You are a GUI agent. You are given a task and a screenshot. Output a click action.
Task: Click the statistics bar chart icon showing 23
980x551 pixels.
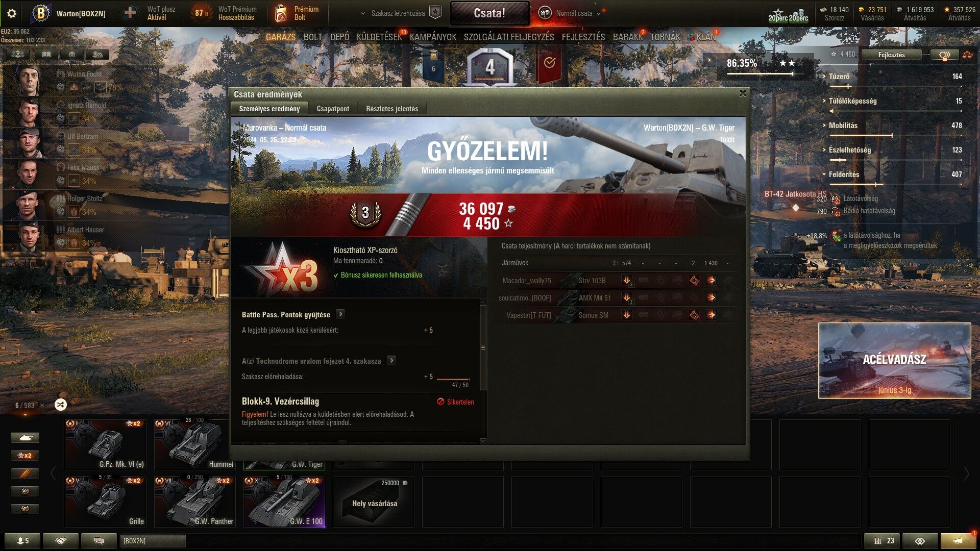(881, 541)
